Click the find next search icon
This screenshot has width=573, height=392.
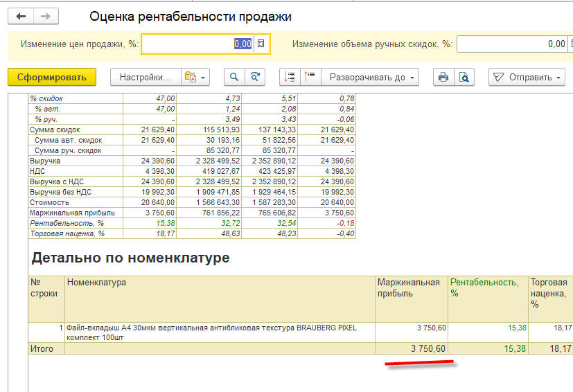tap(256, 77)
